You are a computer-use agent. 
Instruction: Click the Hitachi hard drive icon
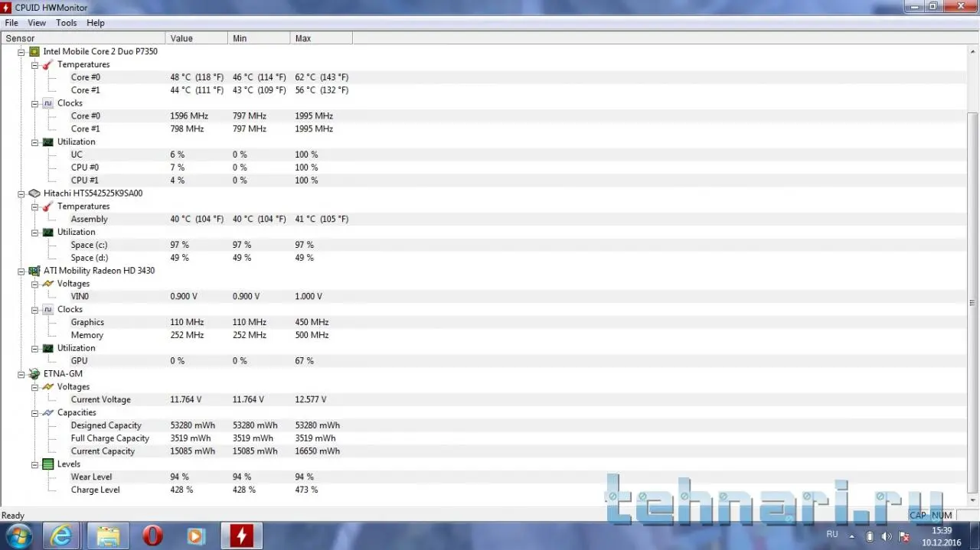pyautogui.click(x=34, y=194)
